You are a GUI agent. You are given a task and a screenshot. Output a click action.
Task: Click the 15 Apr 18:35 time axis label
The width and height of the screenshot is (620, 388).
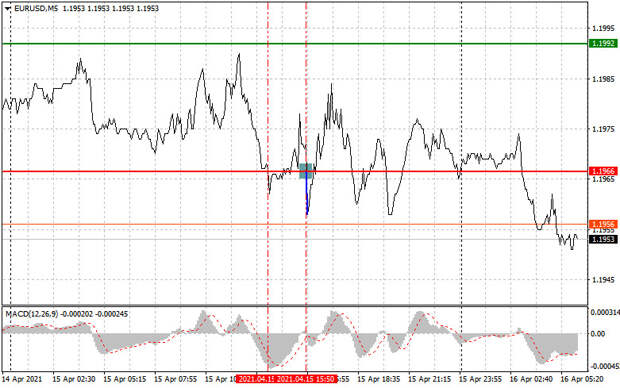tap(378, 379)
